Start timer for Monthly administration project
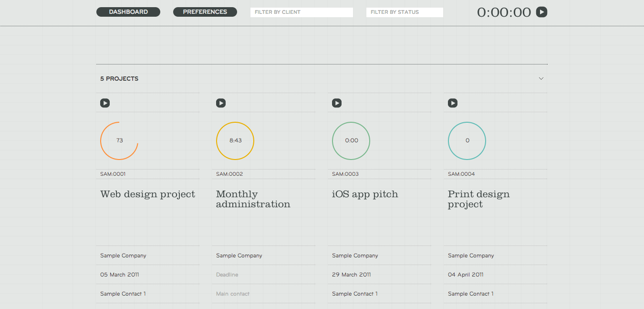The width and height of the screenshot is (644, 309). tap(221, 103)
